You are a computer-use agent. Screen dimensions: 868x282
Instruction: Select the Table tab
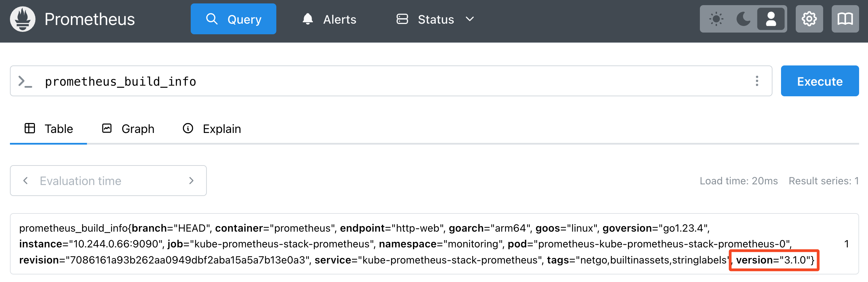click(x=49, y=129)
